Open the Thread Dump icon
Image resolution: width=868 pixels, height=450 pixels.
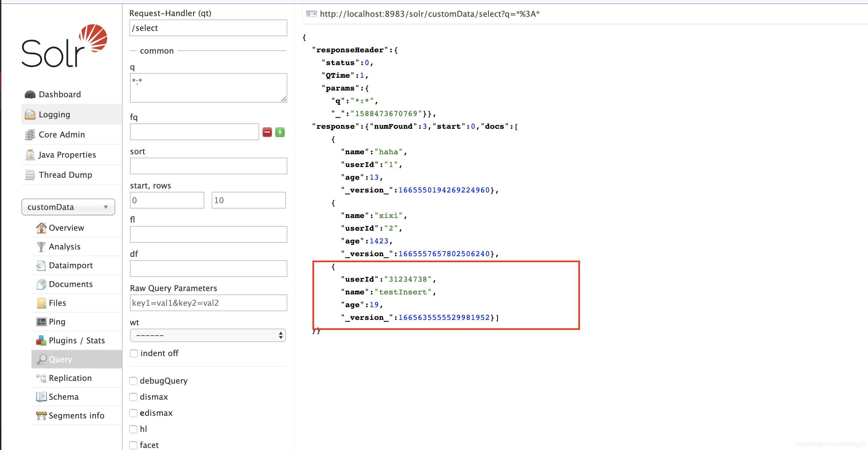[x=30, y=175]
